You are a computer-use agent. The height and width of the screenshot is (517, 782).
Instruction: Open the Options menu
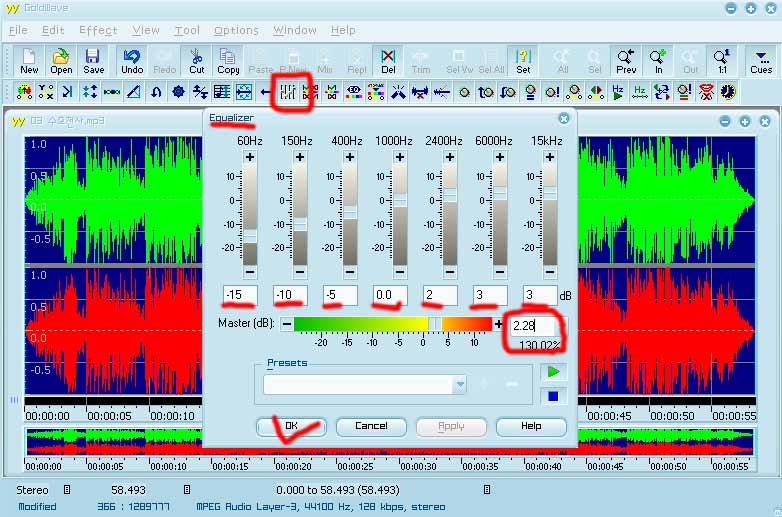click(x=236, y=30)
